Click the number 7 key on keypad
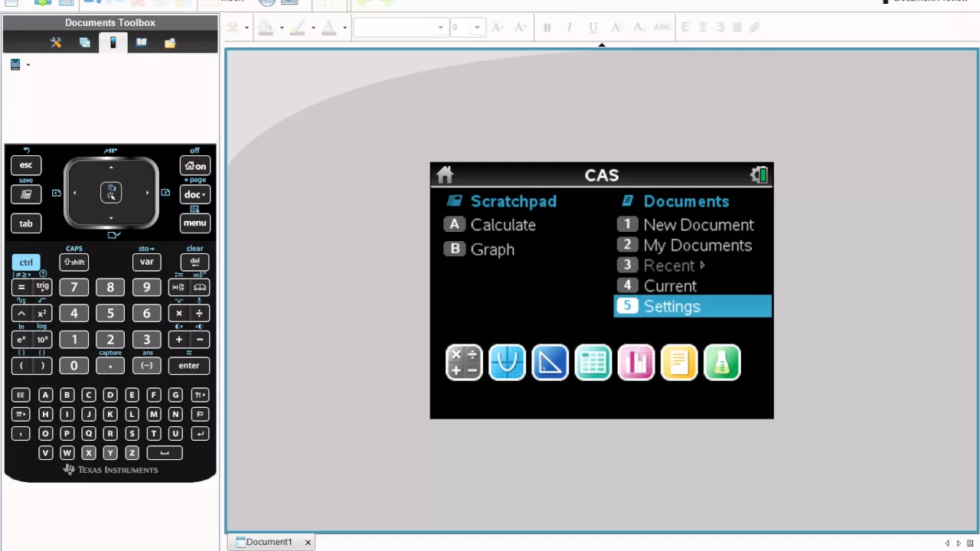The image size is (980, 551). coord(74,287)
